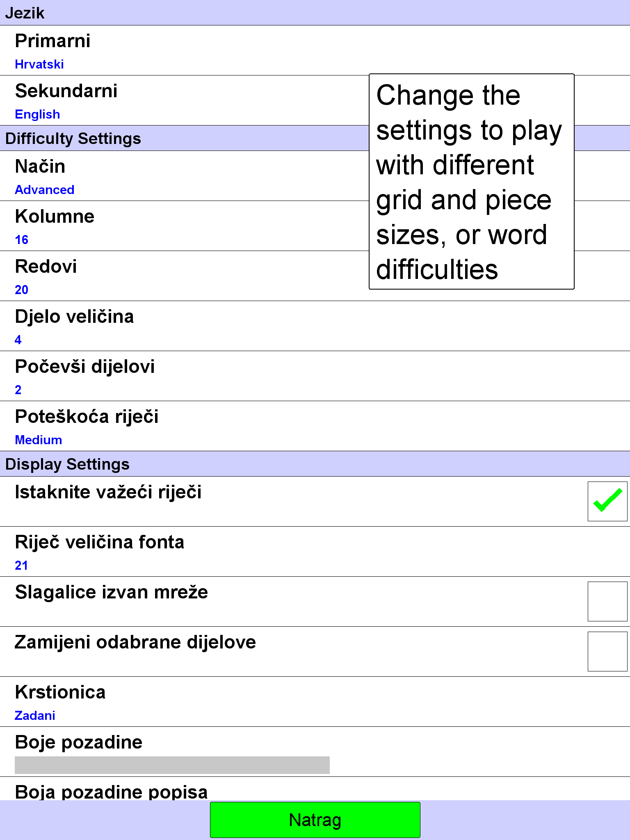The width and height of the screenshot is (630, 840).
Task: Open the Počevši dijelovi setting
Action: coord(315,376)
